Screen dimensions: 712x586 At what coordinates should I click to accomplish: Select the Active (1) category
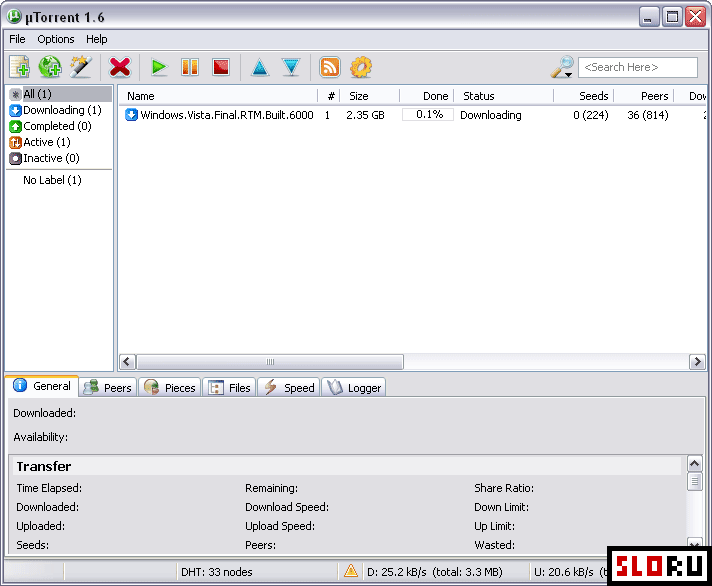click(40, 142)
